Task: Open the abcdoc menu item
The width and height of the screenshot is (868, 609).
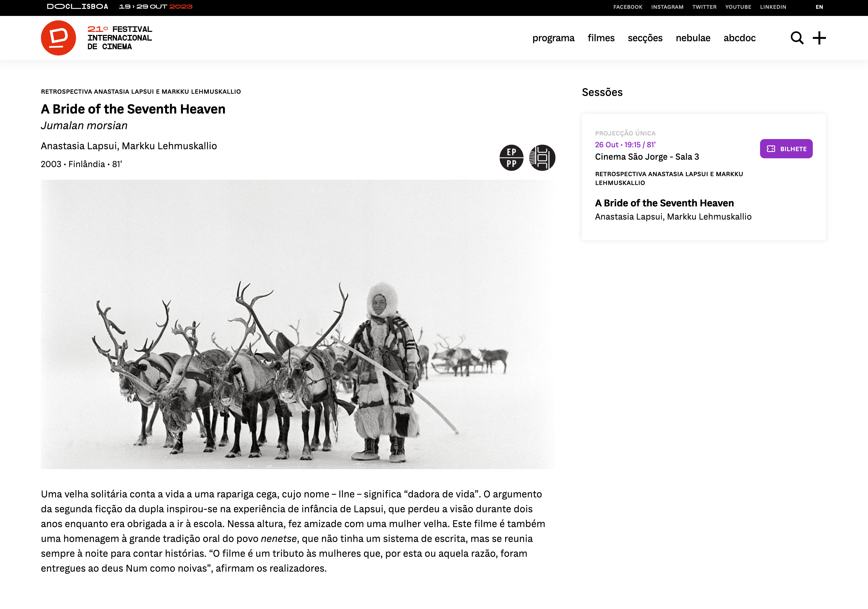Action: pyautogui.click(x=739, y=38)
